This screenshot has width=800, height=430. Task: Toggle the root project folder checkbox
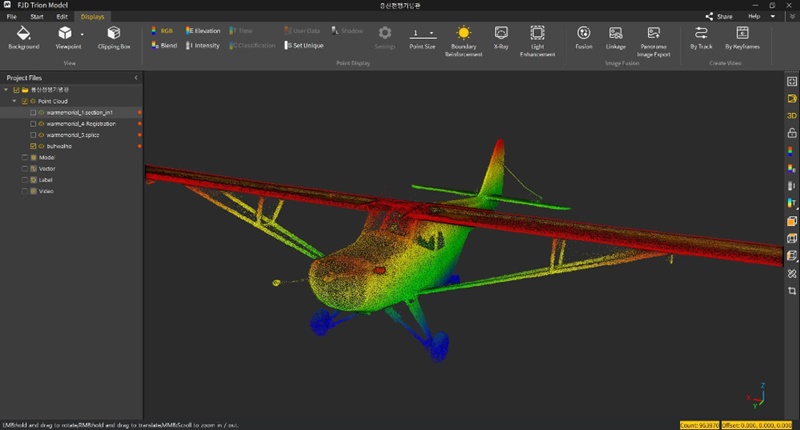pos(16,90)
